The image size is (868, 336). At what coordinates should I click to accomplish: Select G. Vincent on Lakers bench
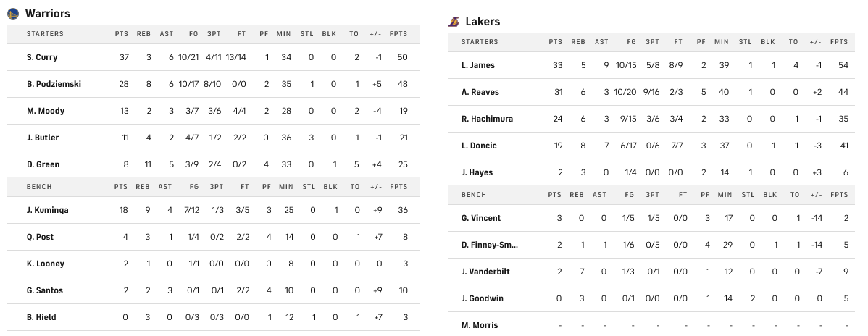(x=481, y=218)
